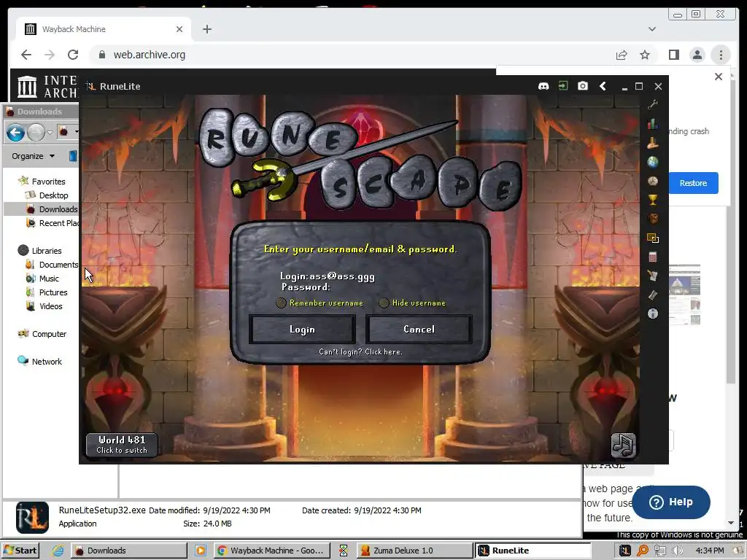Open the Grand Exchange sidebar icon
Viewport: 747px width, 560px height.
(x=653, y=295)
